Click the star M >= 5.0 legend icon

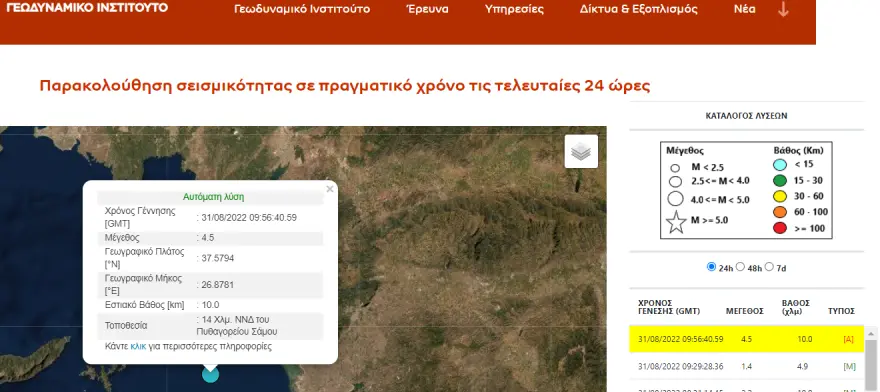pyautogui.click(x=676, y=222)
